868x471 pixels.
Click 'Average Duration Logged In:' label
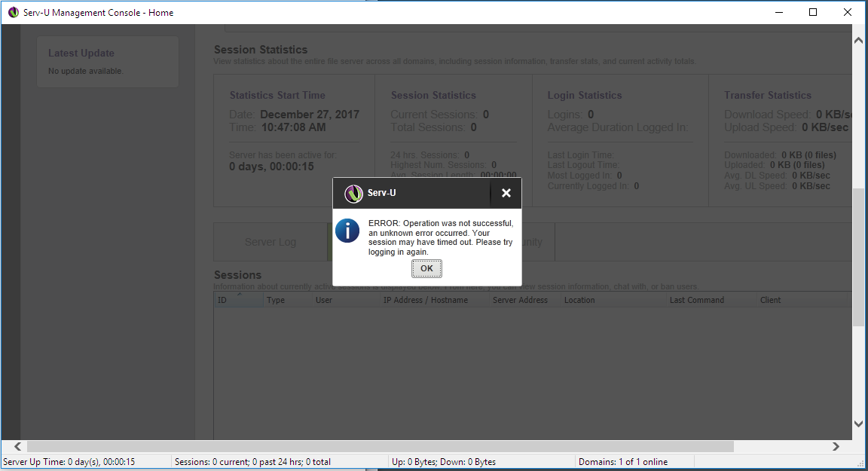[x=618, y=127]
